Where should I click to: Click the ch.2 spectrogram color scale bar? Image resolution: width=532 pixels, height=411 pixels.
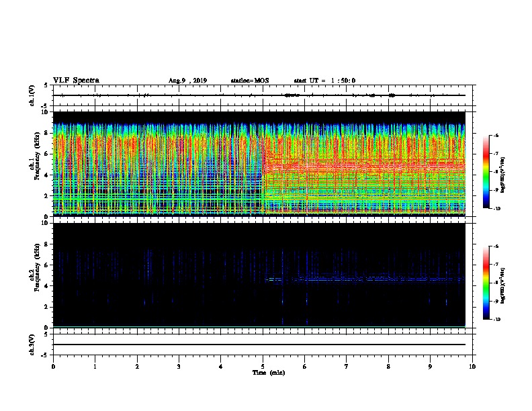[486, 283]
